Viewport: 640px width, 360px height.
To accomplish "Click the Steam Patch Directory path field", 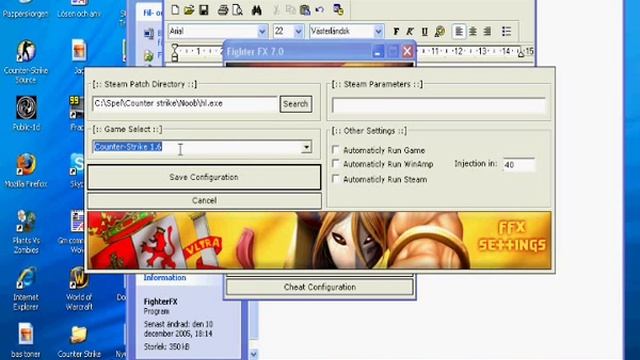I will (x=185, y=104).
